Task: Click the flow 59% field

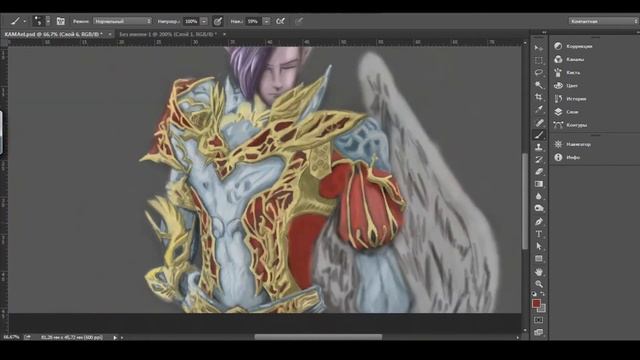Action: 253,21
